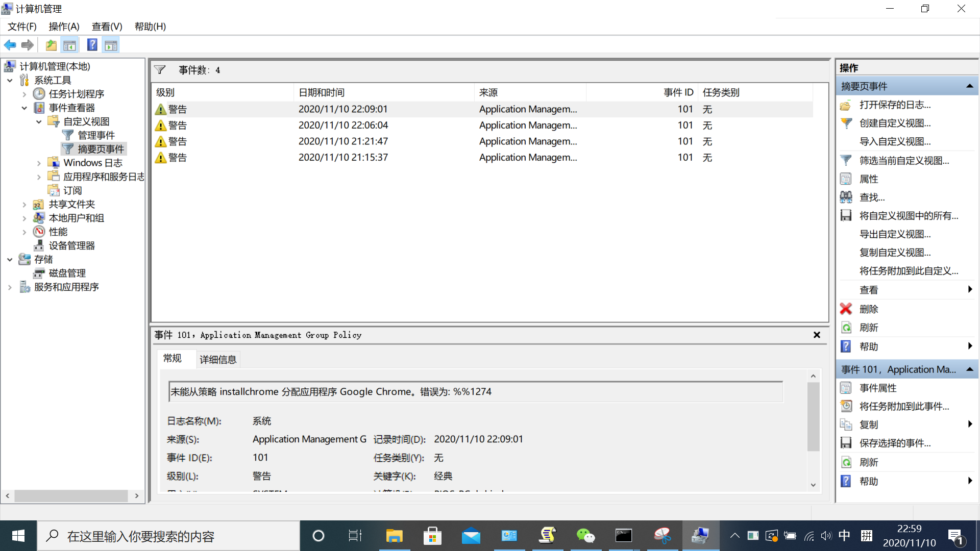Open 设备管理器 in the tree

[x=71, y=245]
